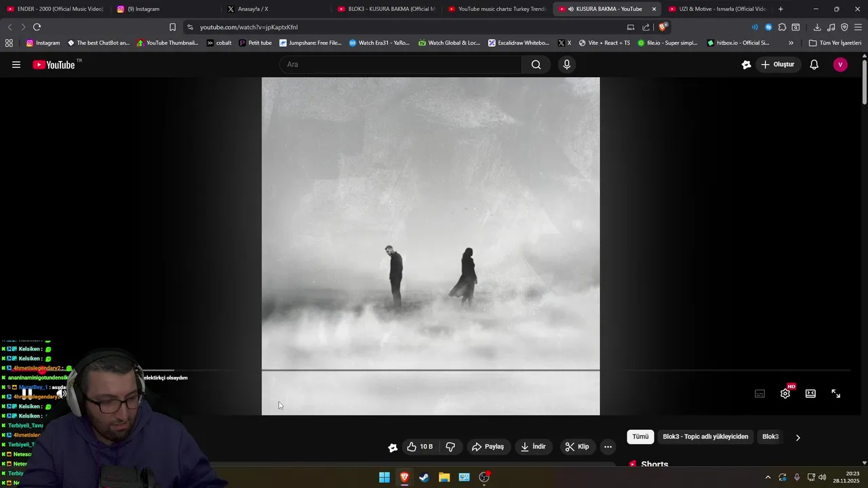Open the Brave VPN shield icon
The image size is (868, 488).
844,27
